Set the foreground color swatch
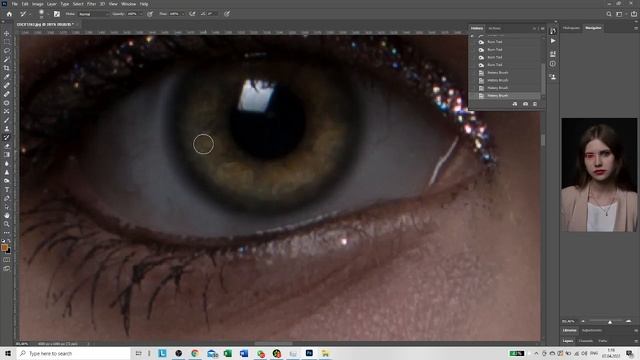 (4, 248)
